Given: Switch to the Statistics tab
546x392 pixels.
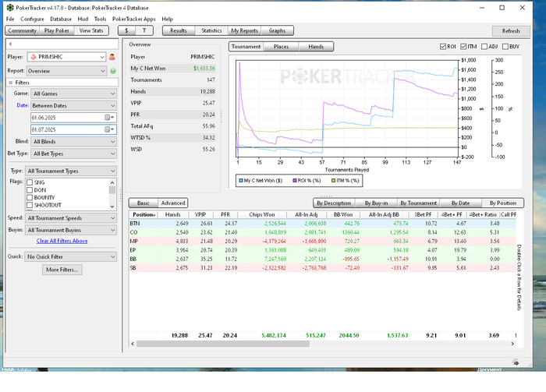Looking at the screenshot, I should point(211,30).
